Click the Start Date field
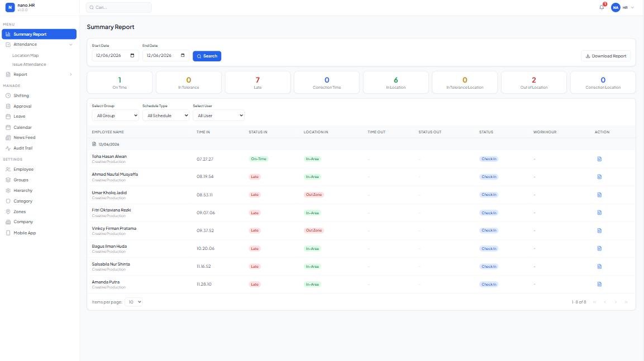The width and height of the screenshot is (644, 361). [115, 55]
